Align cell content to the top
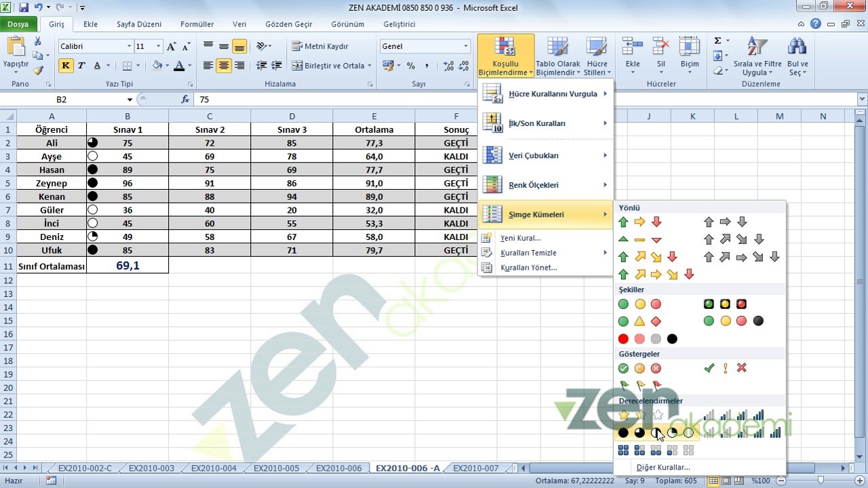 coord(208,46)
